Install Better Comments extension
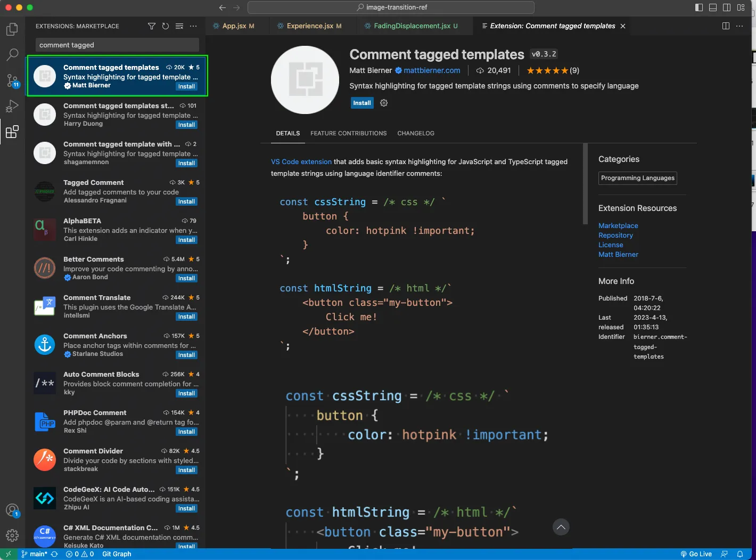The width and height of the screenshot is (756, 560). click(x=186, y=278)
